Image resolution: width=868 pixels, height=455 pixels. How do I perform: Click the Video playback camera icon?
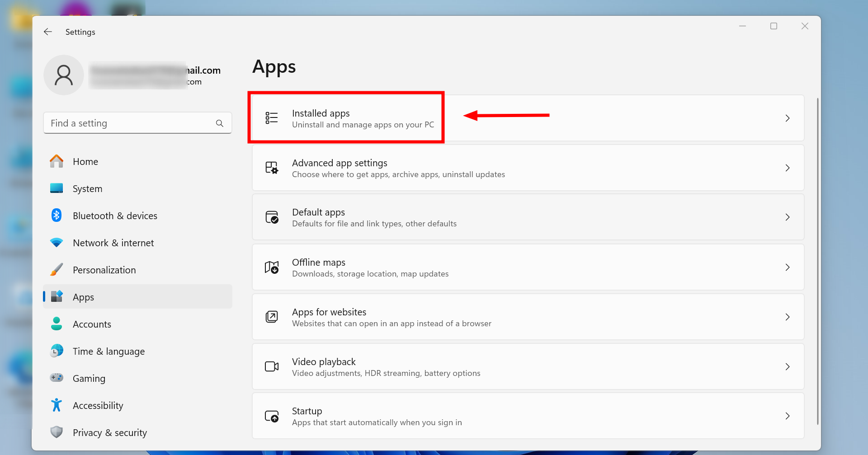click(272, 366)
